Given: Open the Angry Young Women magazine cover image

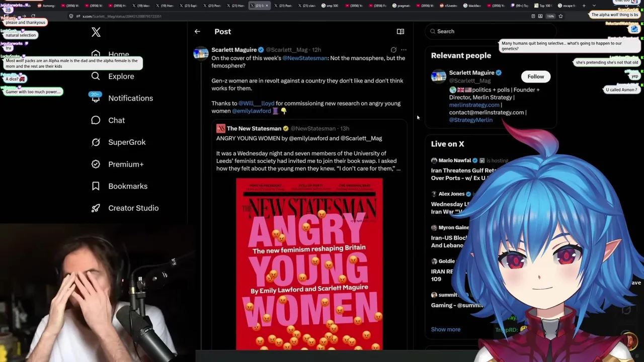Looking at the screenshot, I should pyautogui.click(x=309, y=264).
